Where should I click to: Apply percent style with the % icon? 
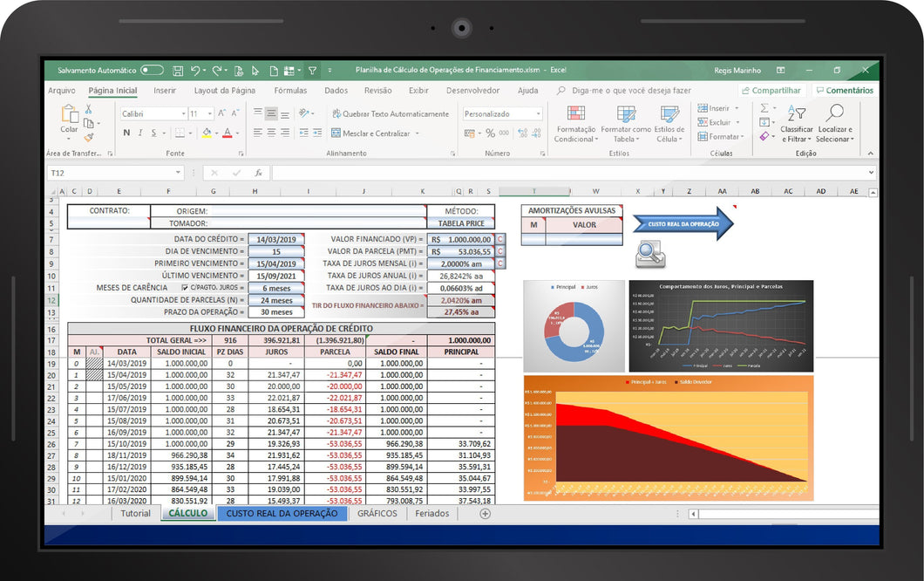click(x=490, y=133)
